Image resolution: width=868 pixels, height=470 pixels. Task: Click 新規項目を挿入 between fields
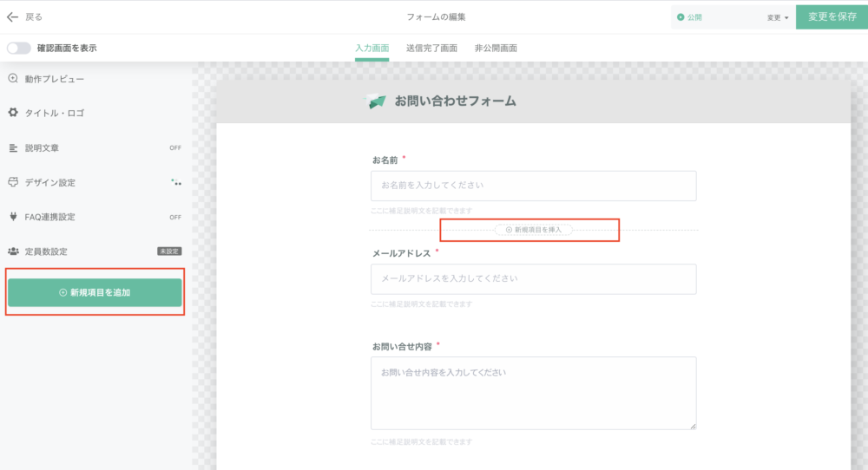click(533, 230)
